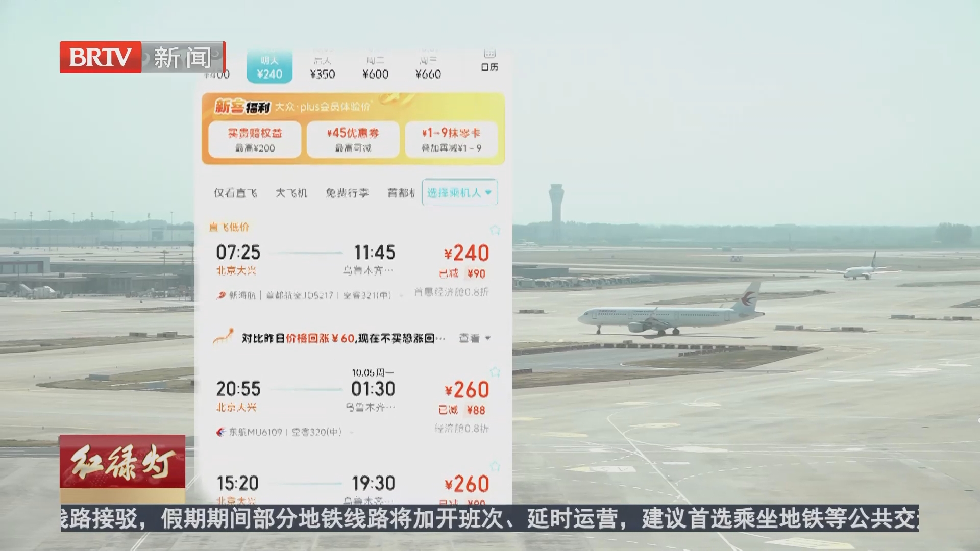Click the 东航MU6109 flight number
980x551 pixels.
[x=255, y=432]
